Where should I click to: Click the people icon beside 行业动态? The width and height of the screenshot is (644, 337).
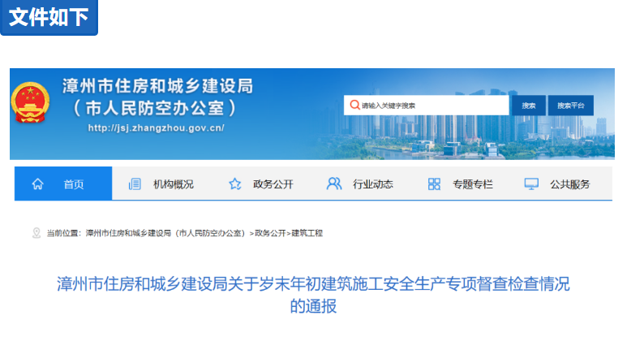pos(333,184)
